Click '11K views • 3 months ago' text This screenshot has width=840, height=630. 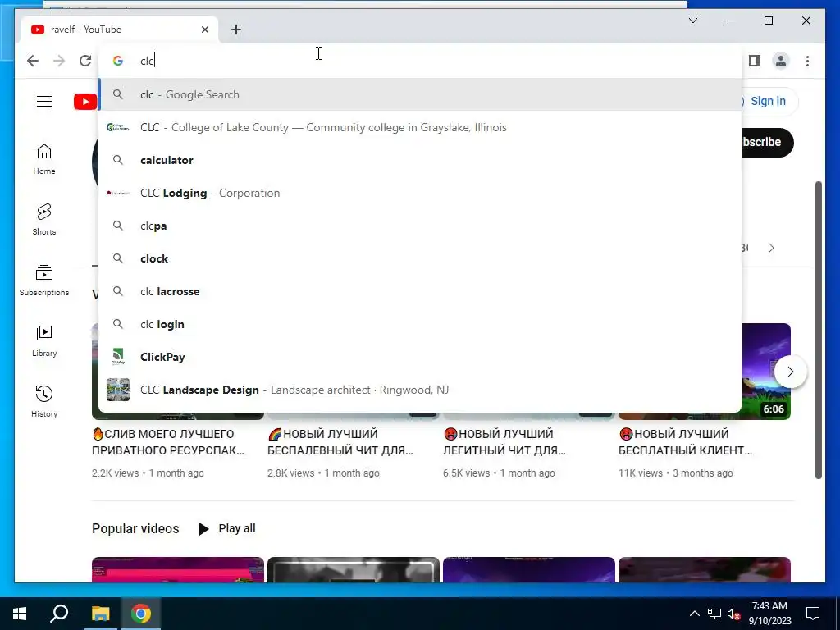pos(676,473)
